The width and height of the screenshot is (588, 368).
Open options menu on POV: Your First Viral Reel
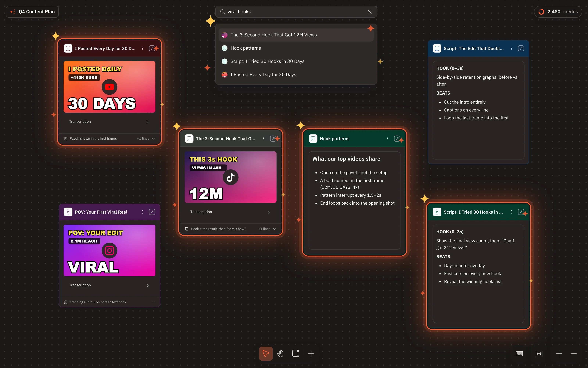(x=142, y=212)
